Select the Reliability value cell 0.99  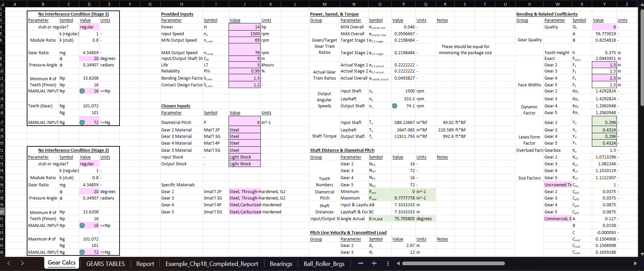pyautogui.click(x=244, y=71)
